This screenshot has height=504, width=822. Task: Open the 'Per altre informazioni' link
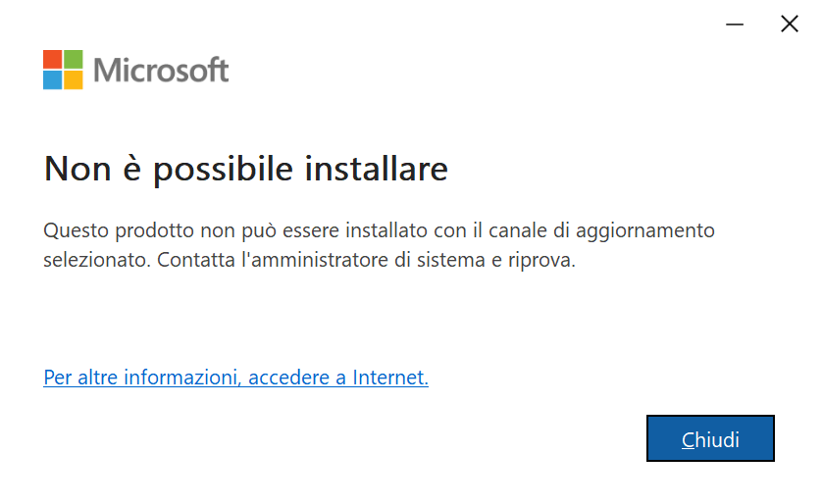point(235,378)
